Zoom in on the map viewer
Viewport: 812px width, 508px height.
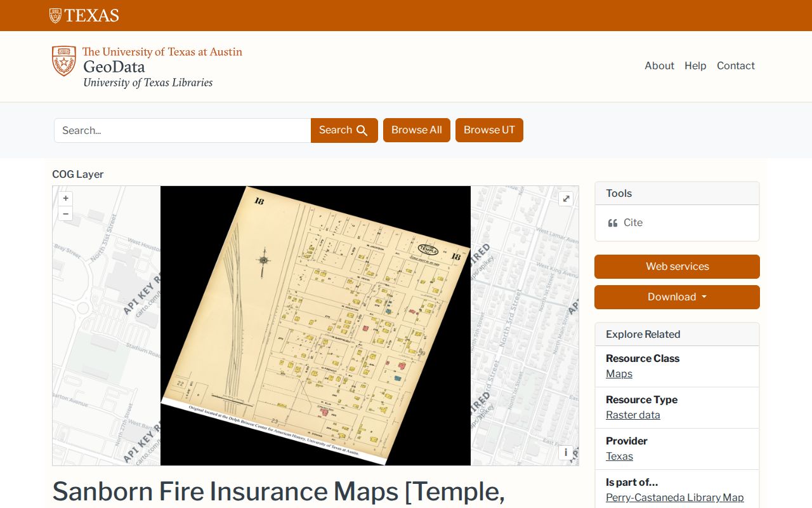pyautogui.click(x=65, y=198)
